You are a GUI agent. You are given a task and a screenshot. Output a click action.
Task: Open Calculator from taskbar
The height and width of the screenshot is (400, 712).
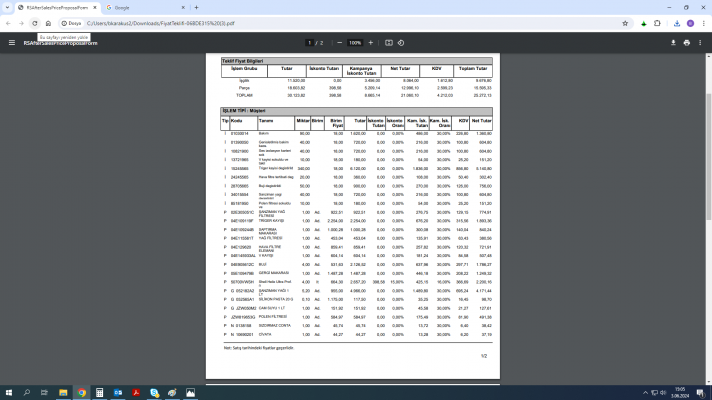[x=99, y=393]
